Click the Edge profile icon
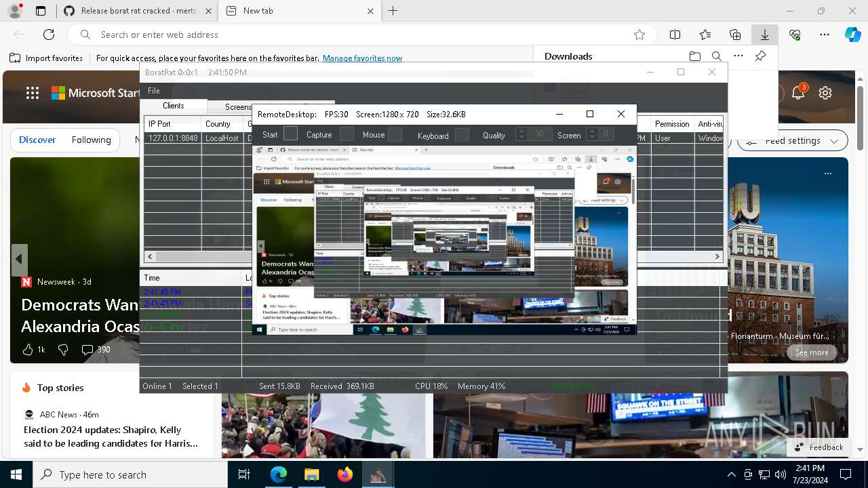The image size is (868, 488). [x=16, y=10]
